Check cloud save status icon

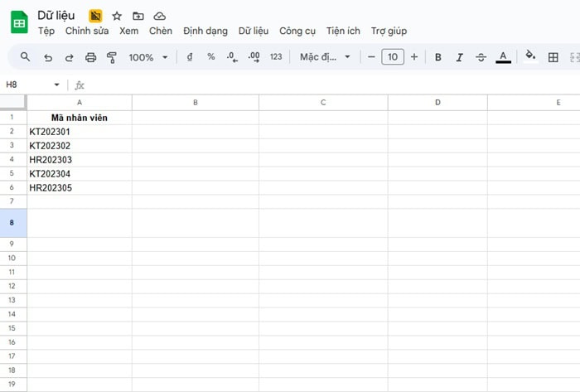click(160, 16)
